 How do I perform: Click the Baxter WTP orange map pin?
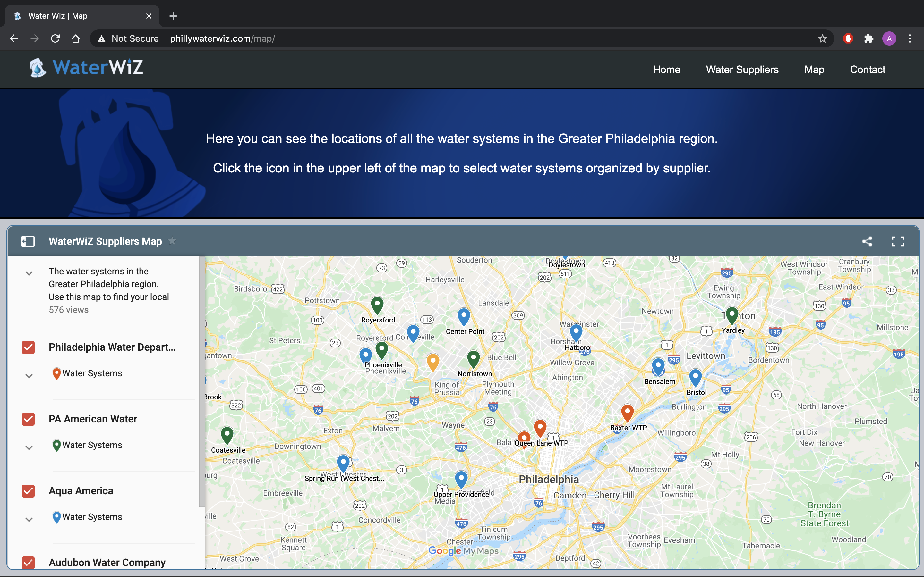[627, 412]
